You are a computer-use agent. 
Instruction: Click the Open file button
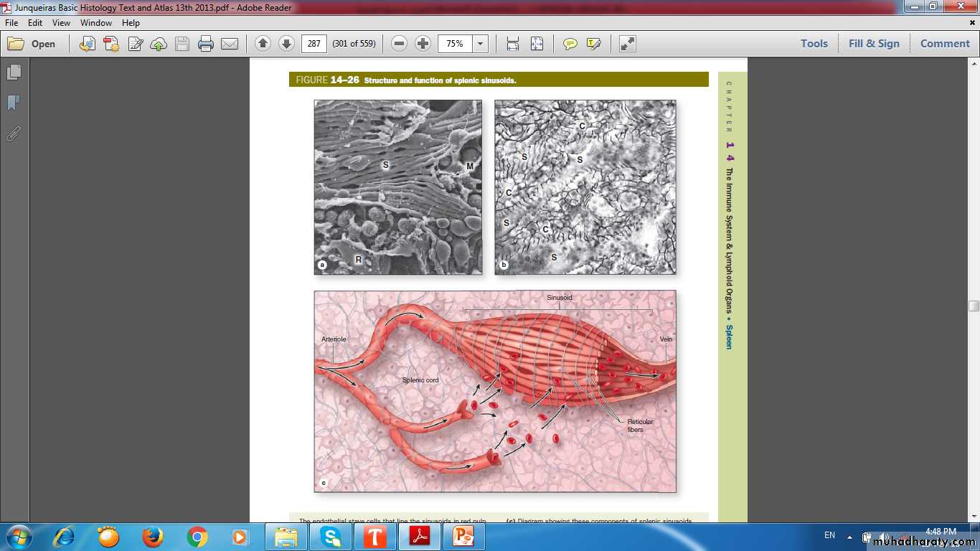[32, 44]
